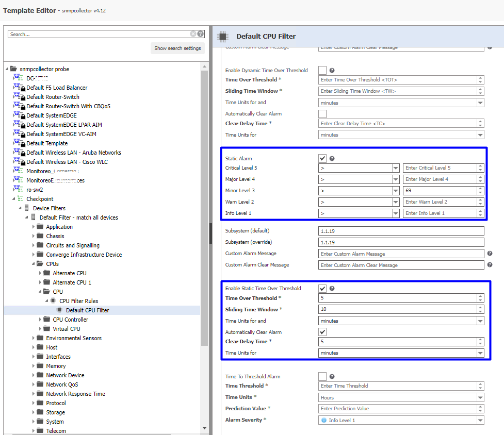Increase Minor Level 3 value with the up stepper
This screenshot has height=435, width=504.
coord(480,189)
